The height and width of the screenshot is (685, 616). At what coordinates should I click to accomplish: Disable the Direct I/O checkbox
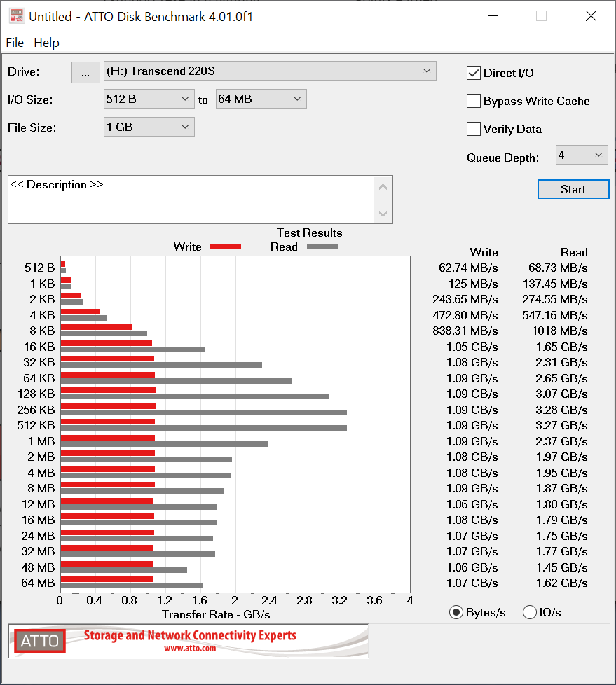point(474,73)
